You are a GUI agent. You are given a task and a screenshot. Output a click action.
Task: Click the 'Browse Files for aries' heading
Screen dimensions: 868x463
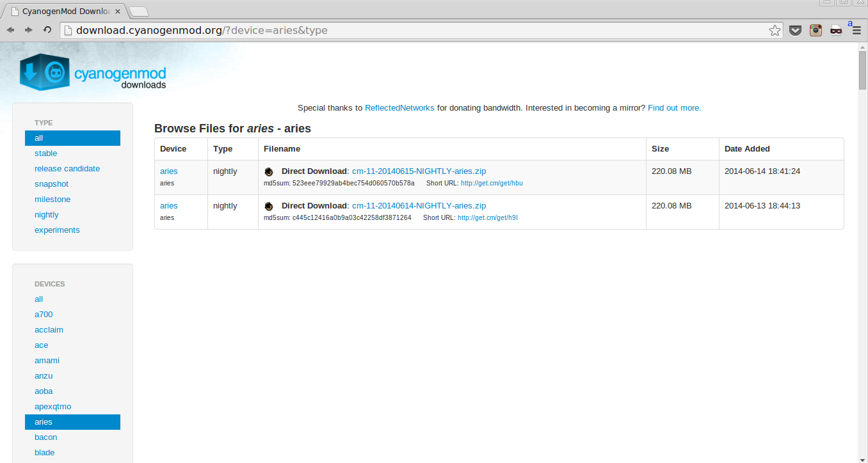(x=232, y=129)
